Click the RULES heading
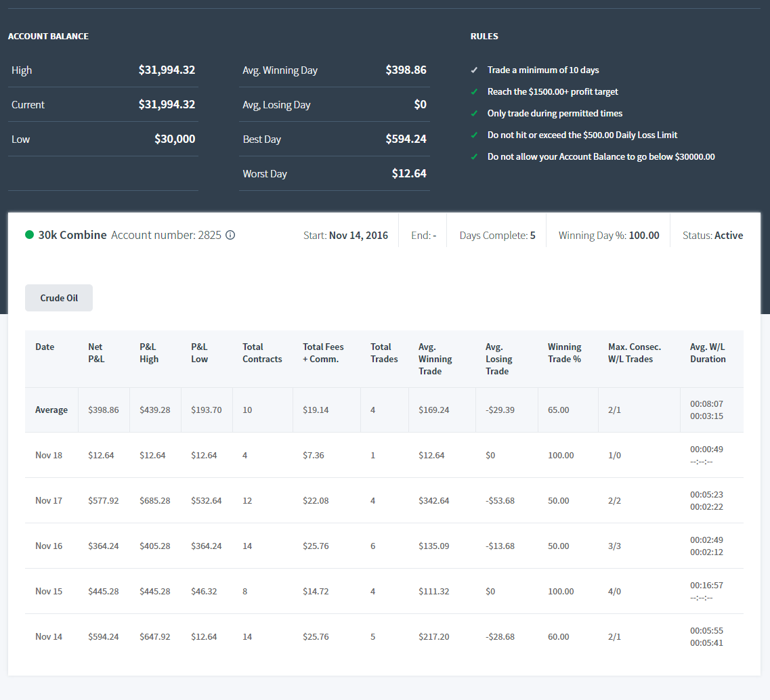 (x=484, y=37)
